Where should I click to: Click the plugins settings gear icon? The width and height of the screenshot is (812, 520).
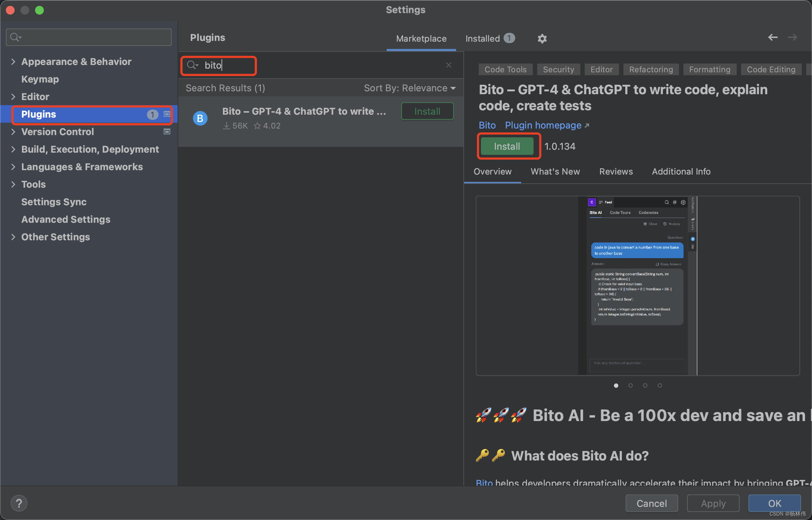coord(542,39)
